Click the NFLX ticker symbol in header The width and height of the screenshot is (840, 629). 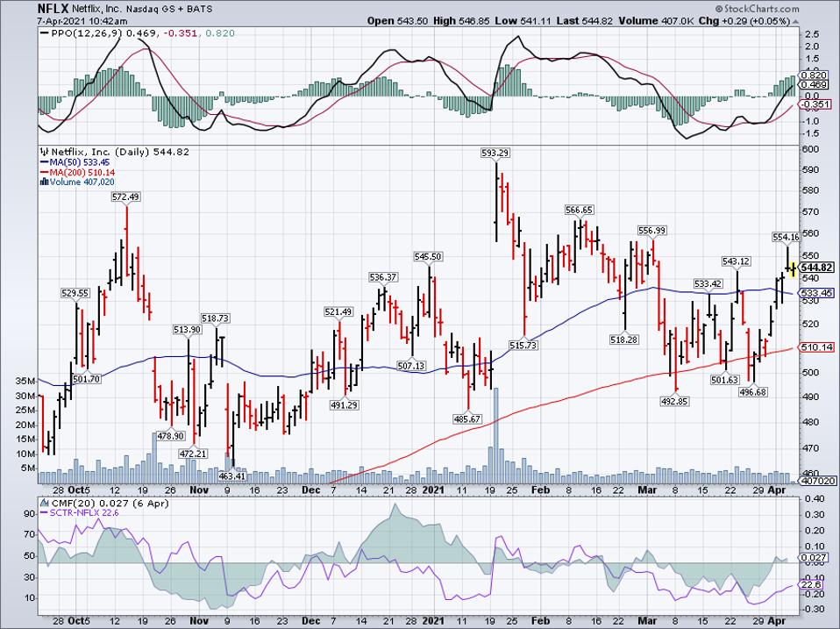click(x=52, y=9)
